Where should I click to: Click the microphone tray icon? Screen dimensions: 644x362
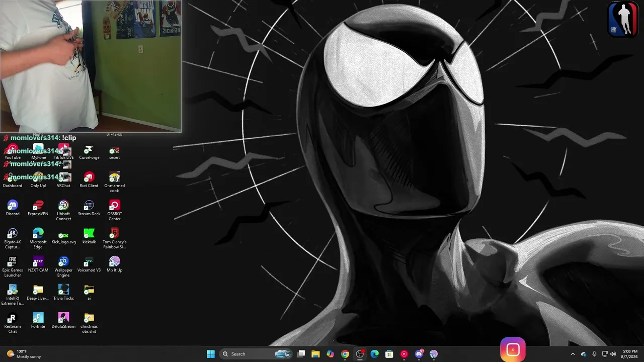(594, 354)
